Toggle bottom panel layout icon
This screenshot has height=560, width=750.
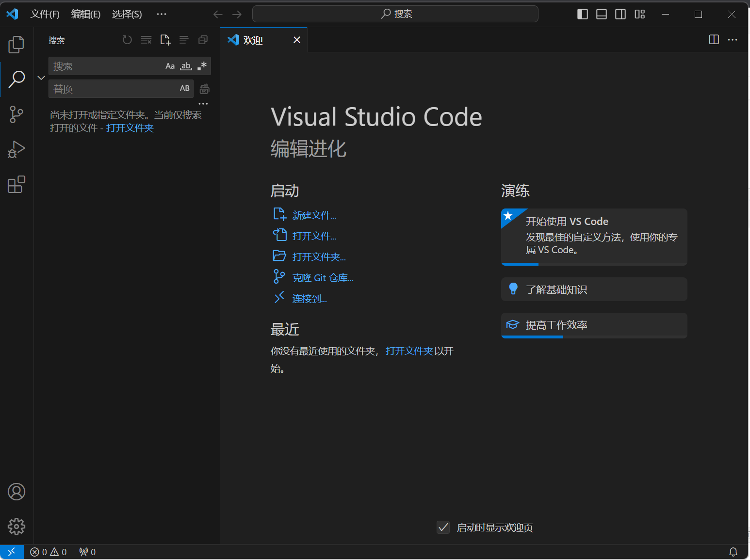pyautogui.click(x=602, y=14)
